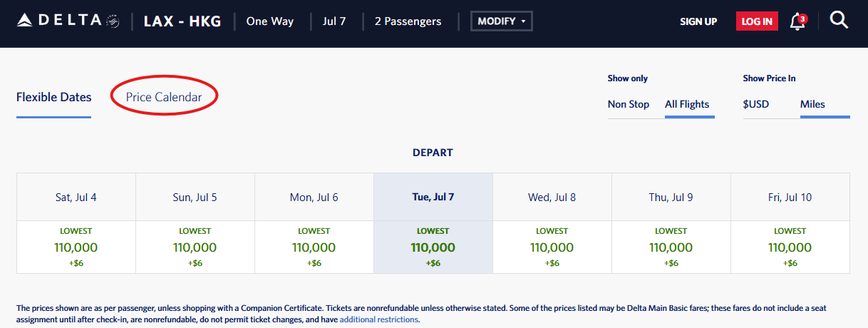Choose Sun, Jul 5 lowest fare
This screenshot has height=328, width=868.
point(195,247)
